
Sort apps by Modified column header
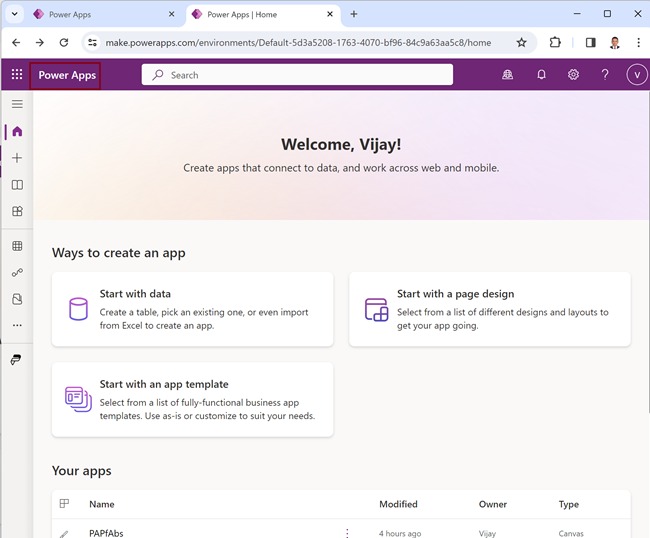398,504
